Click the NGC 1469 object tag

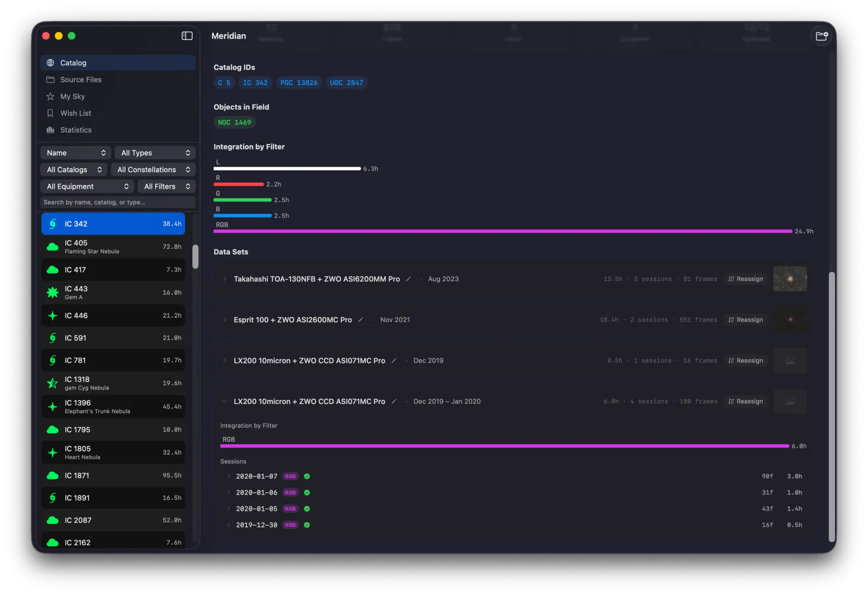[234, 123]
